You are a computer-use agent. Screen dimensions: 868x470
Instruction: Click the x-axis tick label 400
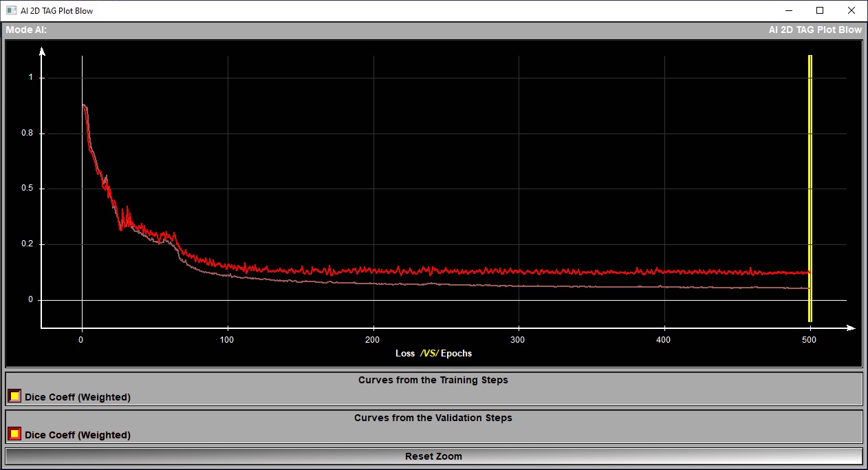(664, 340)
